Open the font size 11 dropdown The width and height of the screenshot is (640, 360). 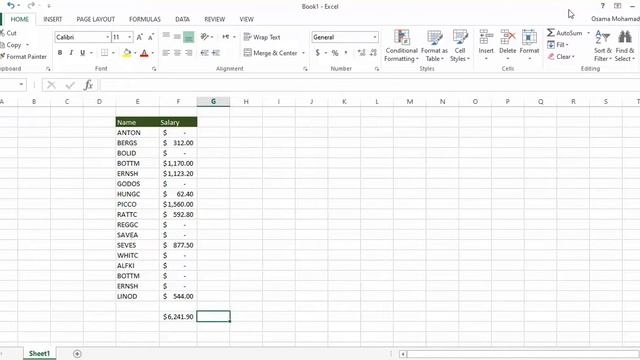[x=130, y=37]
